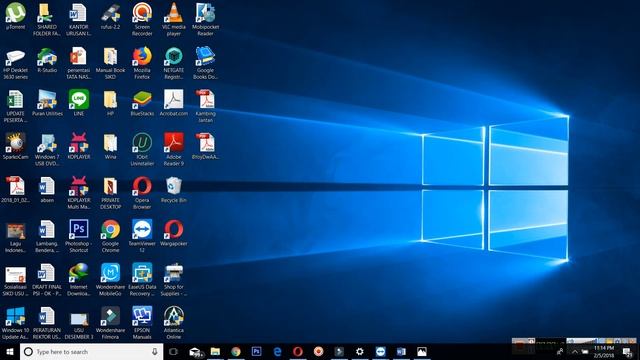Open the Wargapoker Opera shortcut
This screenshot has height=360, width=640.
point(173,233)
